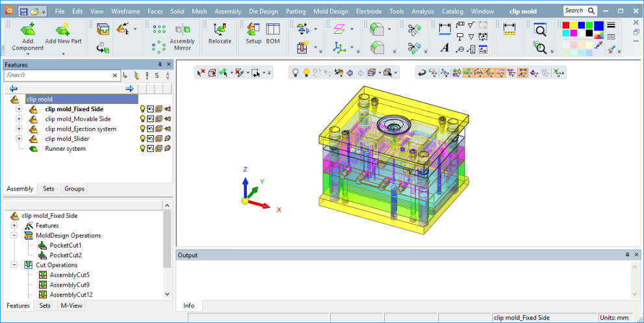Click the upper scissors cut tool
Screen dimensions: 644x323
414,30
